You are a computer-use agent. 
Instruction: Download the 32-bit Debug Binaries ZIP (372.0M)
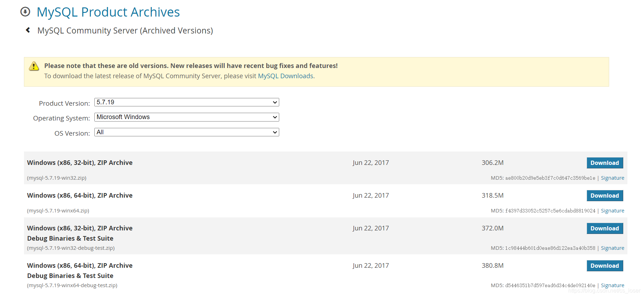(x=605, y=228)
